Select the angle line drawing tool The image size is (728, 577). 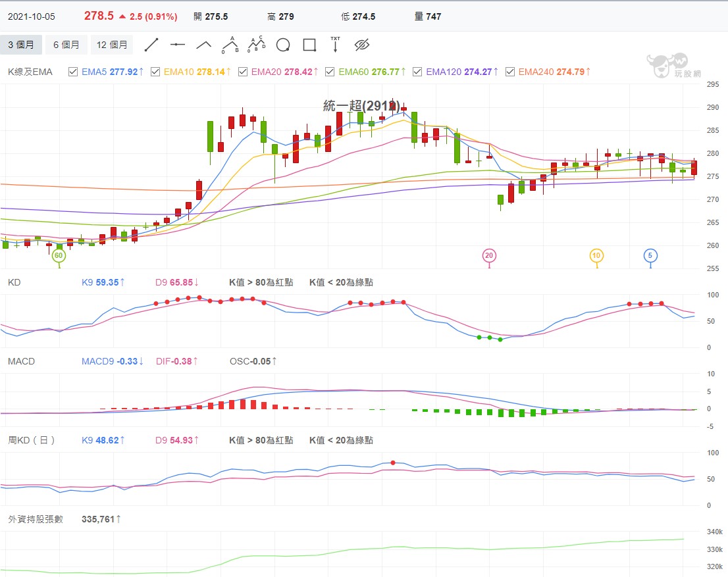pos(204,45)
